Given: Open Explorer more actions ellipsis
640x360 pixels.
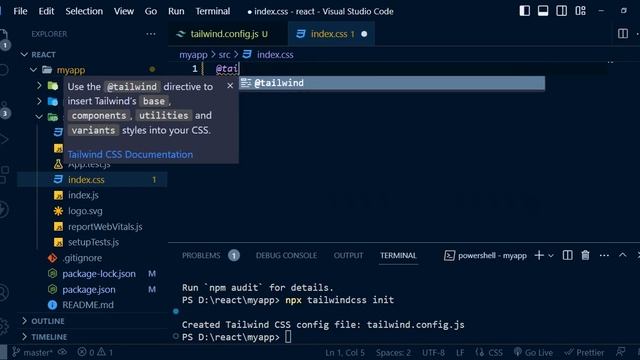Looking at the screenshot, I should (x=151, y=34).
